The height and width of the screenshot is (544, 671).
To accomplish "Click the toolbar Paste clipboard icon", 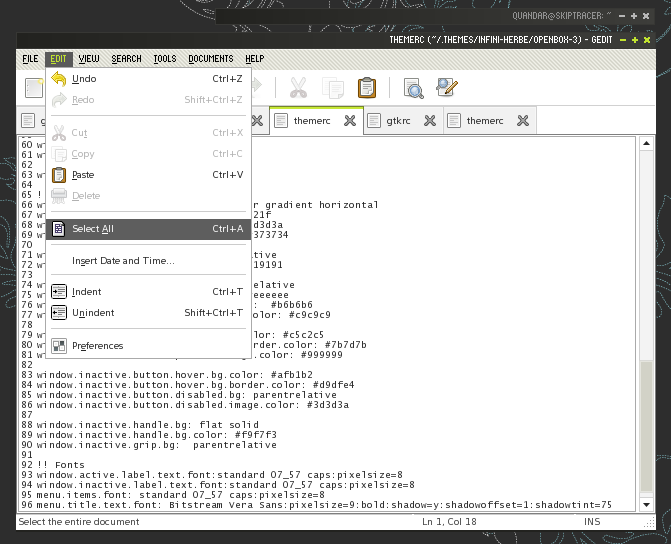I will click(x=367, y=88).
